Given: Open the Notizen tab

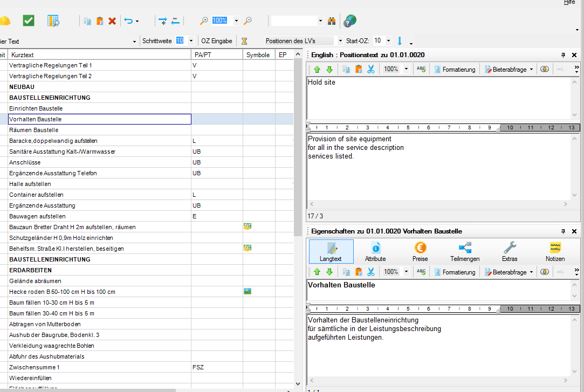Looking at the screenshot, I should pyautogui.click(x=555, y=252).
